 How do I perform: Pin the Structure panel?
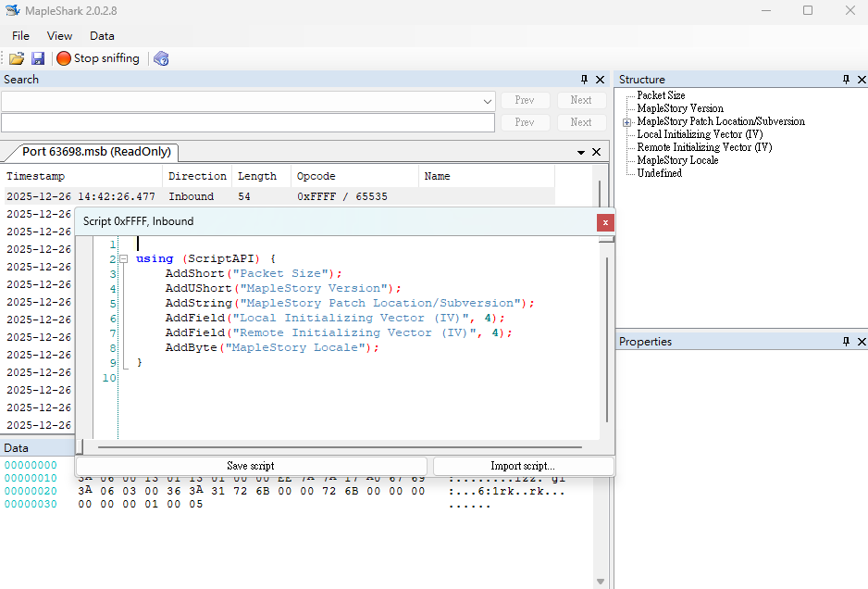846,80
